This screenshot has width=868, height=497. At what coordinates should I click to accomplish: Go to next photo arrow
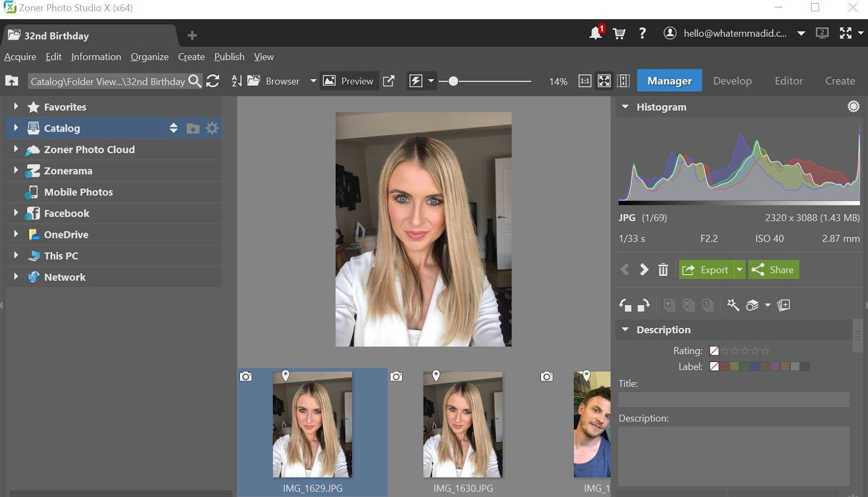pos(644,270)
